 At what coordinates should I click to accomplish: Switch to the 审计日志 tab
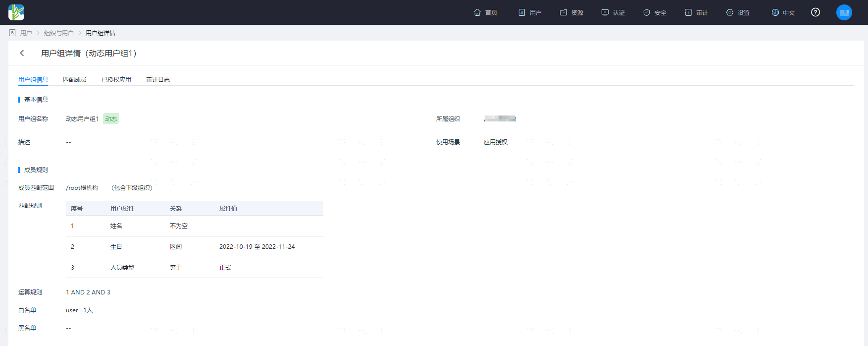(158, 79)
